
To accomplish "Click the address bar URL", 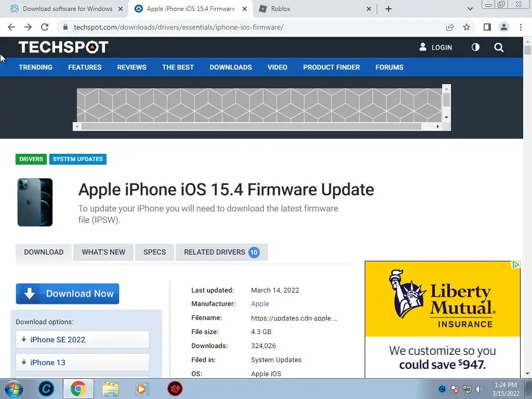I will [179, 27].
